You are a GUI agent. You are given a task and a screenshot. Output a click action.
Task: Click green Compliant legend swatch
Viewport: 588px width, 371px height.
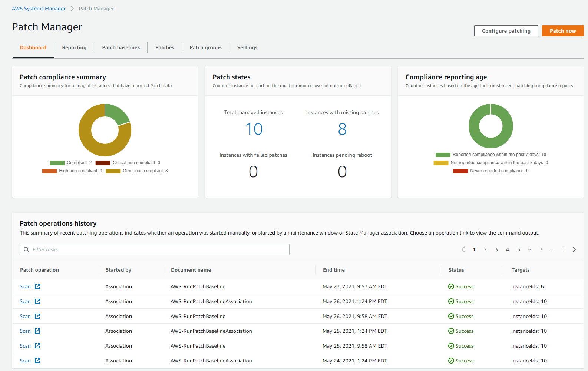57,163
